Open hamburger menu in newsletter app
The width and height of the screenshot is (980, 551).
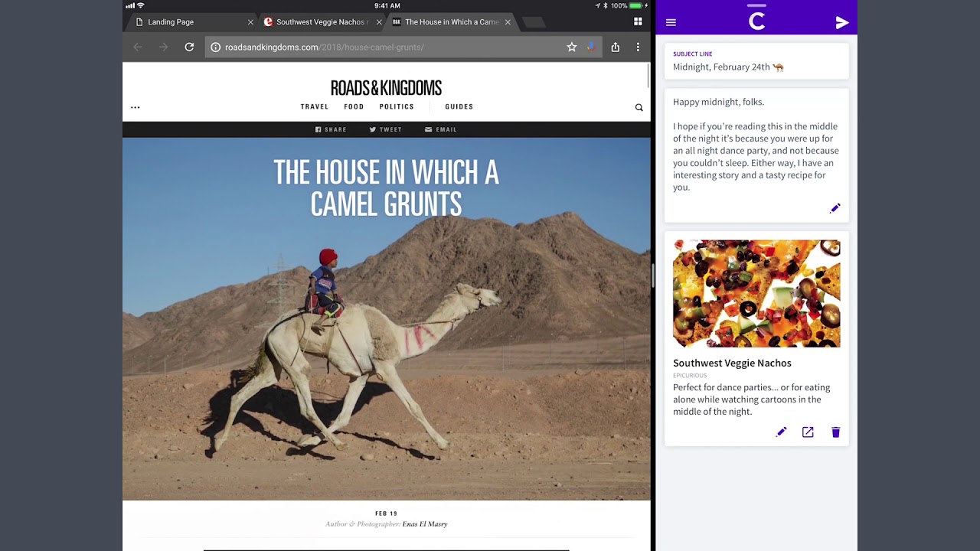pyautogui.click(x=671, y=22)
